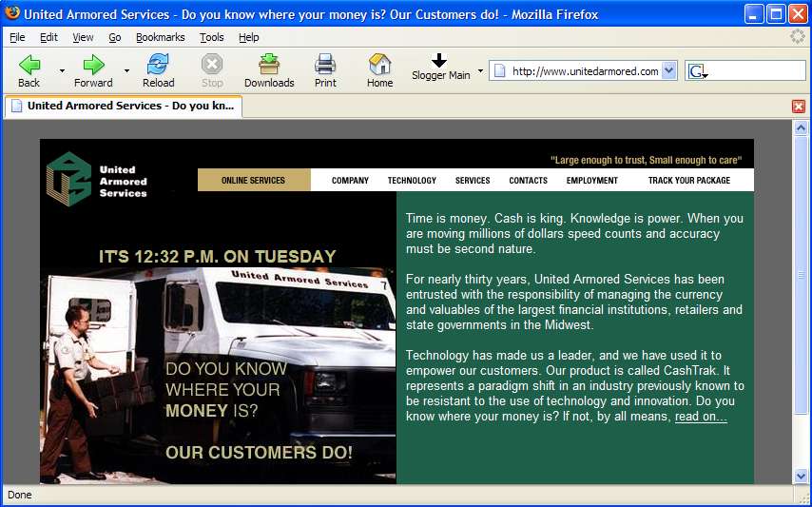
Task: Click the Online Services navigation button
Action: coord(253,180)
